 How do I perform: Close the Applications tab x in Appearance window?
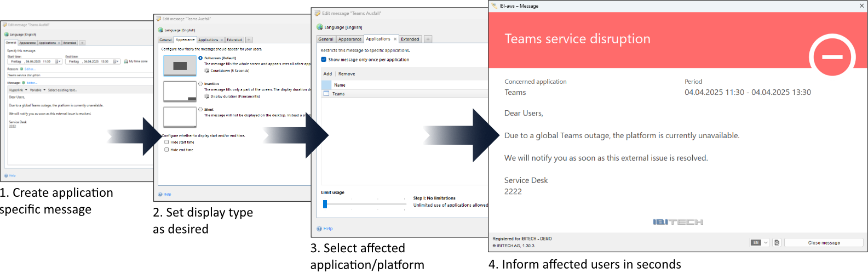point(221,40)
